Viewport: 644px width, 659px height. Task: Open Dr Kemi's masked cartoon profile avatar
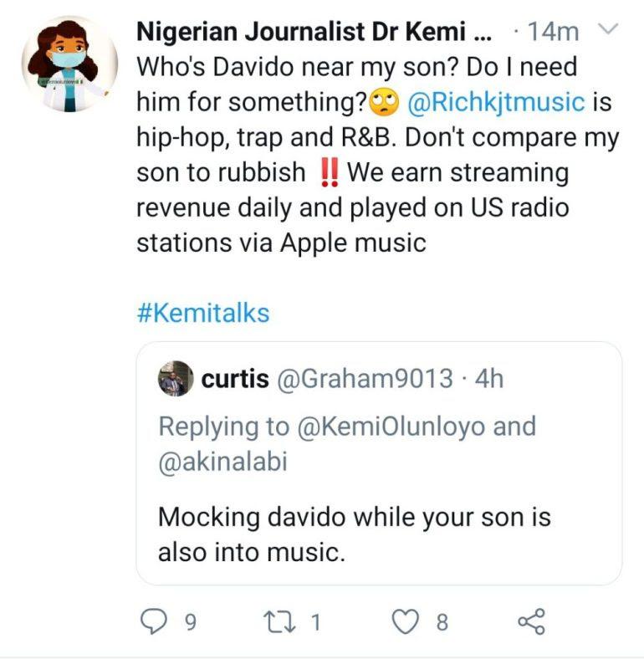69,64
